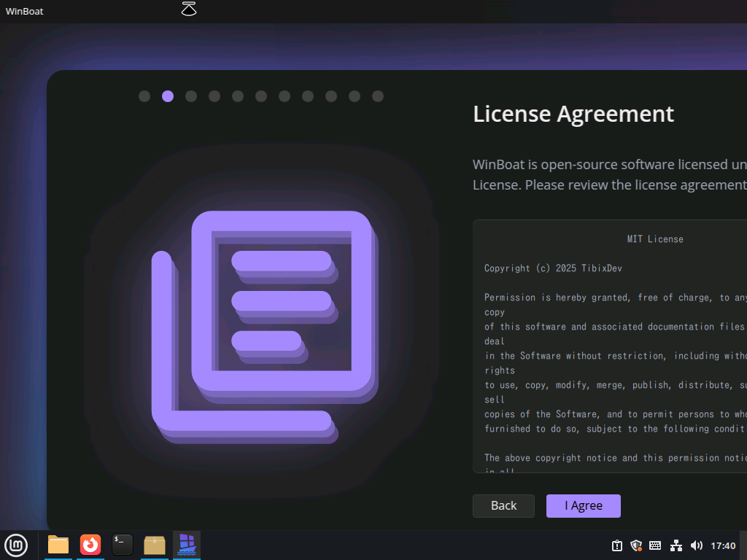Viewport: 747px width, 560px height.
Task: Click the first setup step dot
Action: pyautogui.click(x=144, y=96)
